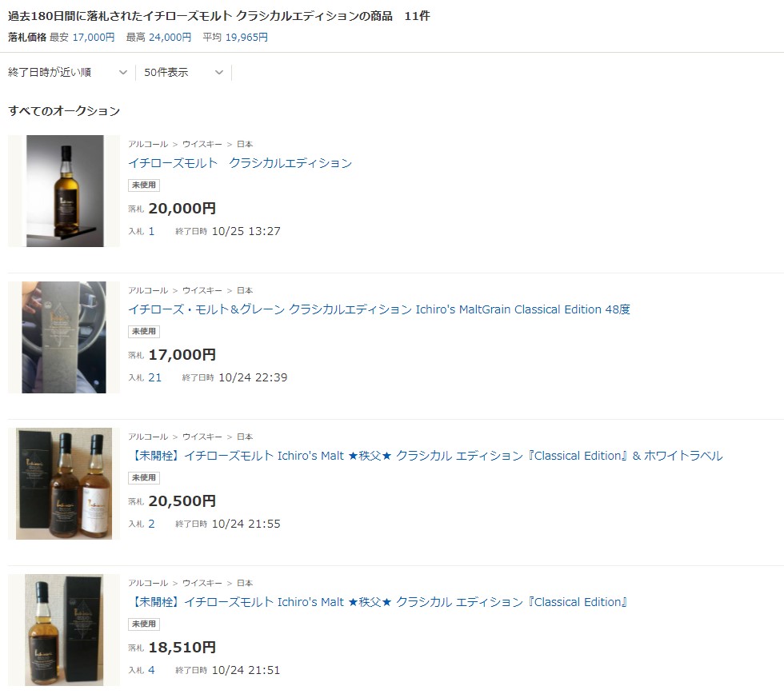
Task: Open the two-bottle thumbnail of 20,500円 listing
Action: [64, 484]
